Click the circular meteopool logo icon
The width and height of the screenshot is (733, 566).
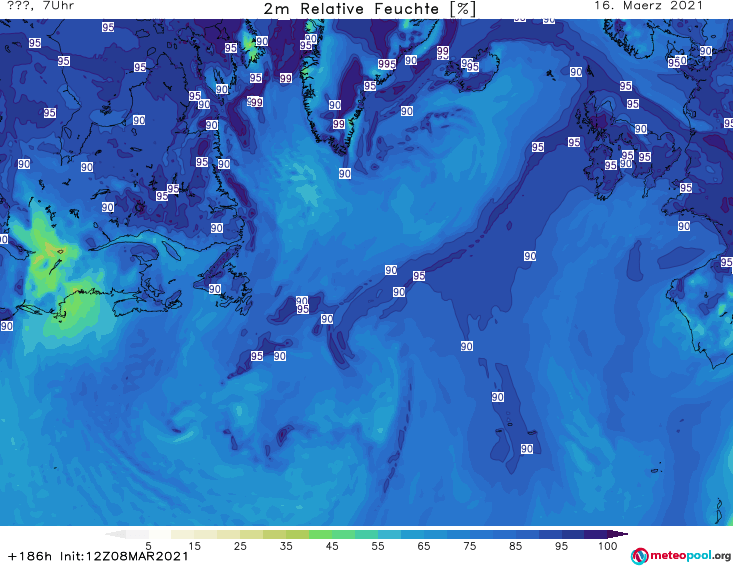[x=640, y=556]
